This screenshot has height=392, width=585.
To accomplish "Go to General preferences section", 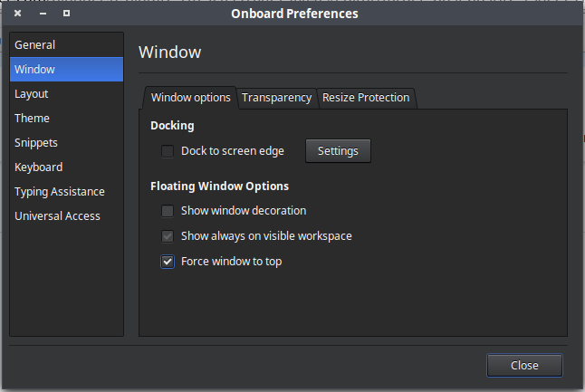I will 34,45.
